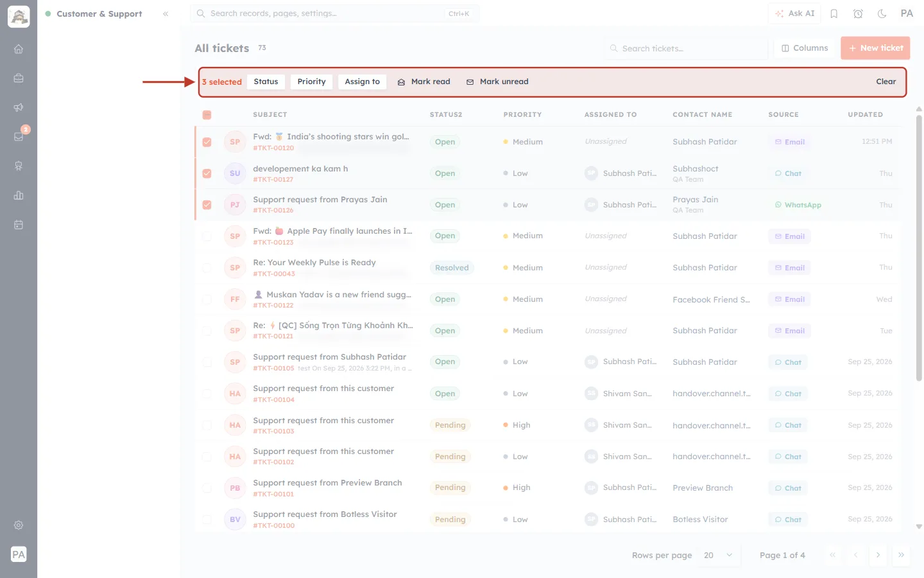924x578 pixels.
Task: Sort by the Updated column header
Action: coord(865,114)
